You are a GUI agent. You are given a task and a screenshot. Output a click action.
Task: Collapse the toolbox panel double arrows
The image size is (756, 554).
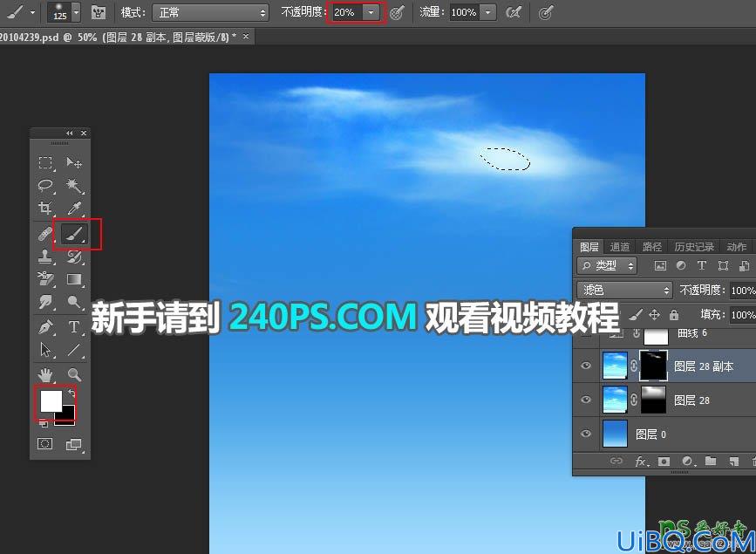point(70,133)
